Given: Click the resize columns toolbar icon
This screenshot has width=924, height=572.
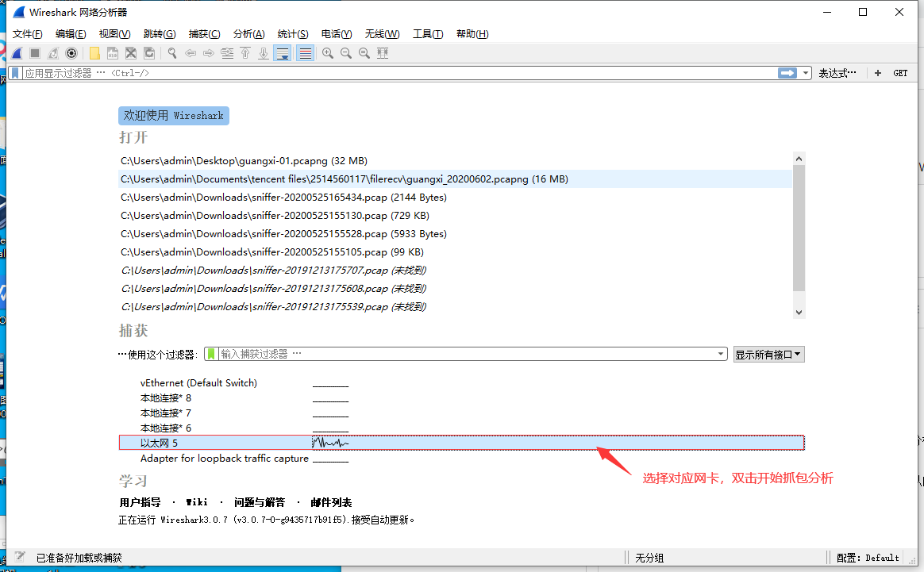Looking at the screenshot, I should pos(383,54).
